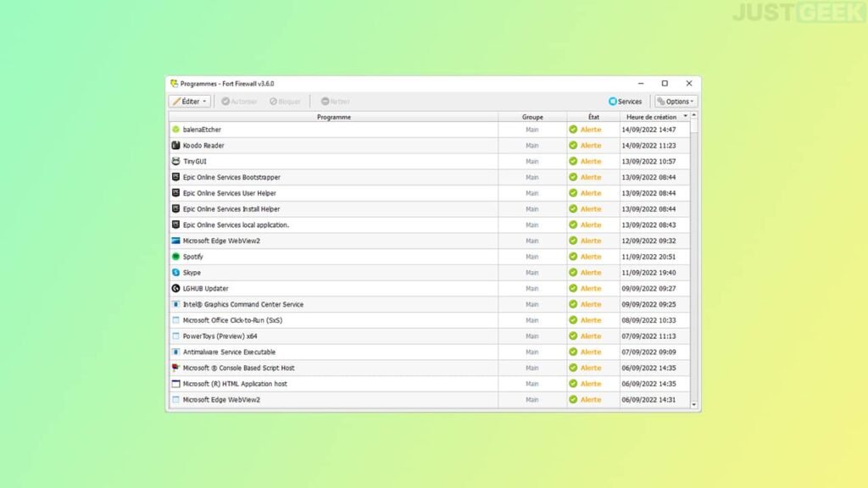The width and height of the screenshot is (868, 488).
Task: Click the Koodo Reader app icon
Action: click(x=175, y=146)
